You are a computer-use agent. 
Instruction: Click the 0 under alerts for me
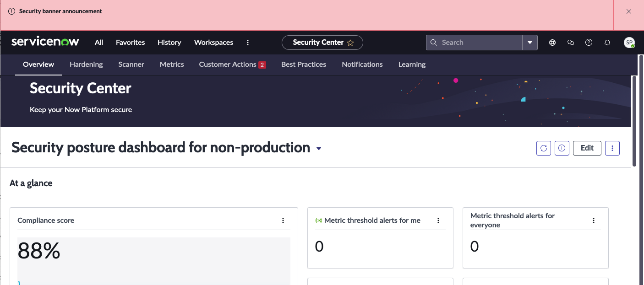pyautogui.click(x=319, y=247)
